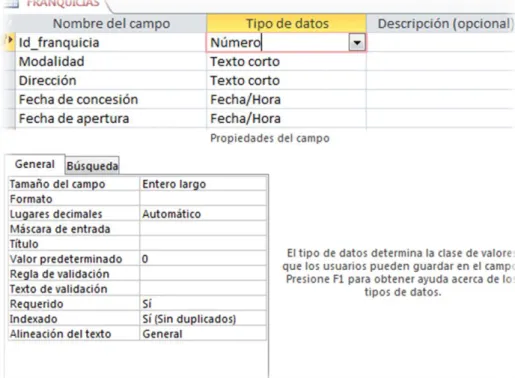Click the Valor predeterminado value field
The width and height of the screenshot is (515, 378).
coord(203,259)
